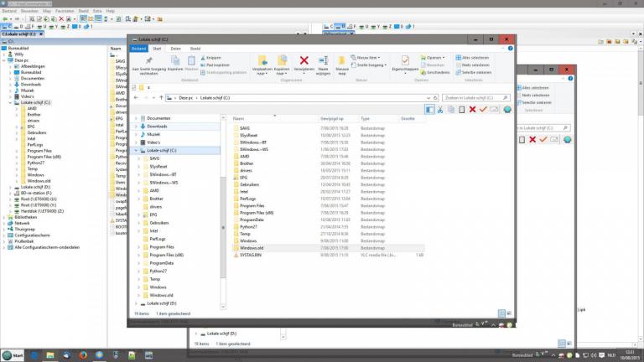Open the Bestand ribbon tab
The image size is (644, 362).
[138, 49]
